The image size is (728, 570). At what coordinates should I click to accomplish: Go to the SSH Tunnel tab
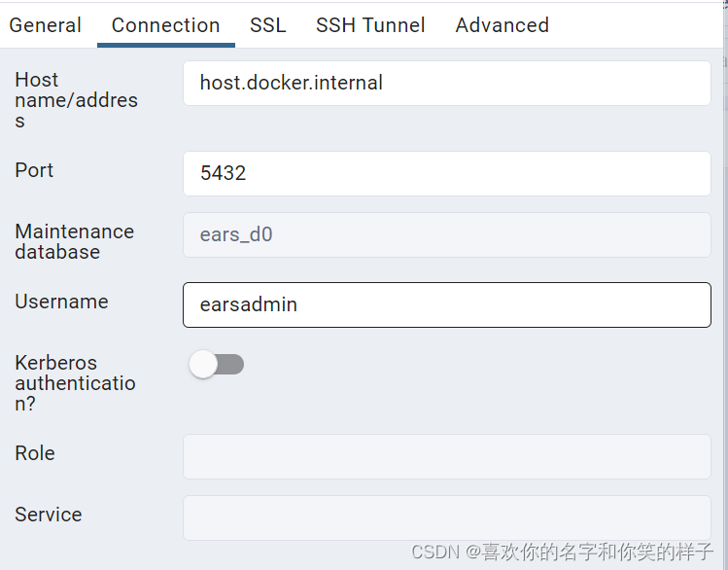point(370,25)
